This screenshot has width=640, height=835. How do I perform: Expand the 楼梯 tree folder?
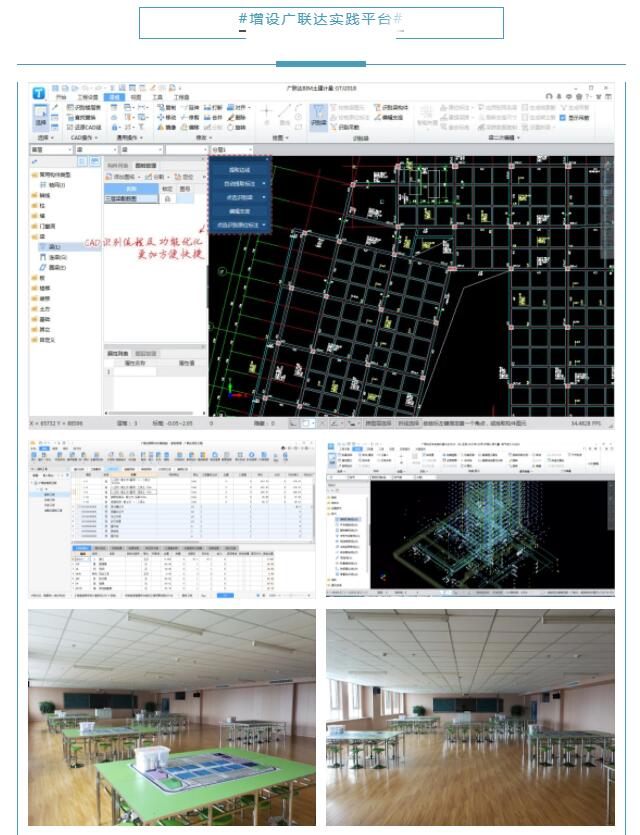[42, 288]
